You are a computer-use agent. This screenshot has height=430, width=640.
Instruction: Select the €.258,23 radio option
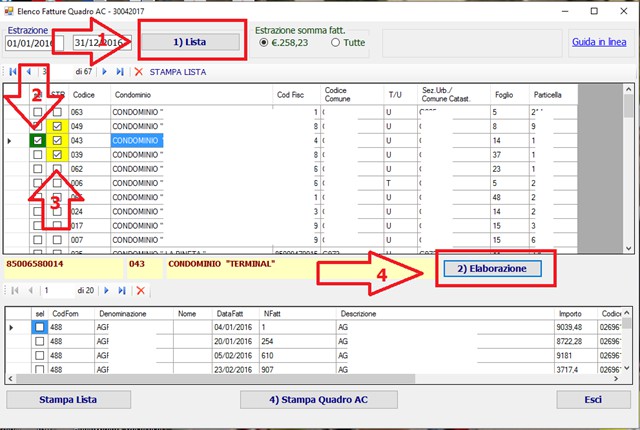[264, 42]
